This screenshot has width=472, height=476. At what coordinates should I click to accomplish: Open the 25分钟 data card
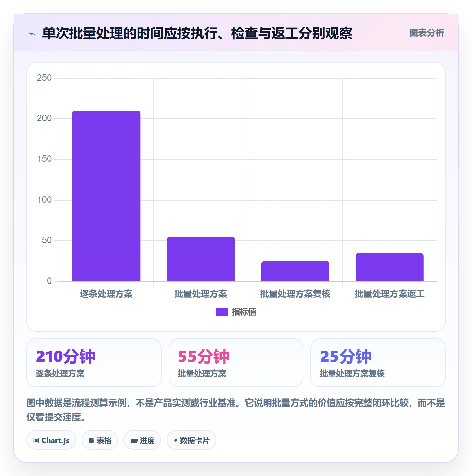click(x=378, y=363)
